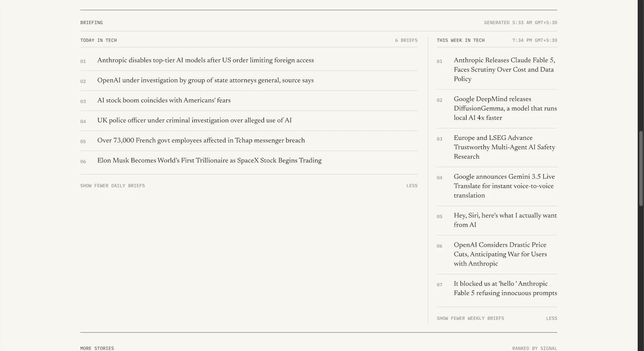Click the BRIEFING section heading
This screenshot has width=644, height=351.
coord(91,23)
